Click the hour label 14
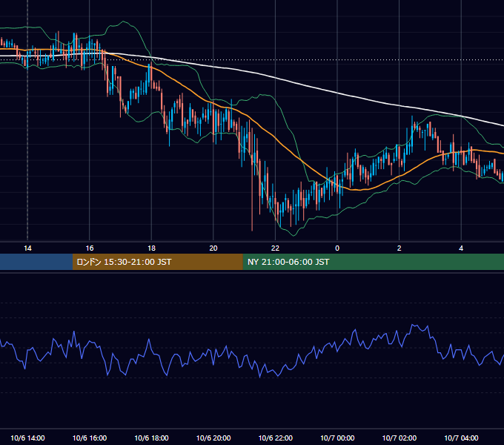Image resolution: width=504 pixels, height=445 pixels. [27, 248]
